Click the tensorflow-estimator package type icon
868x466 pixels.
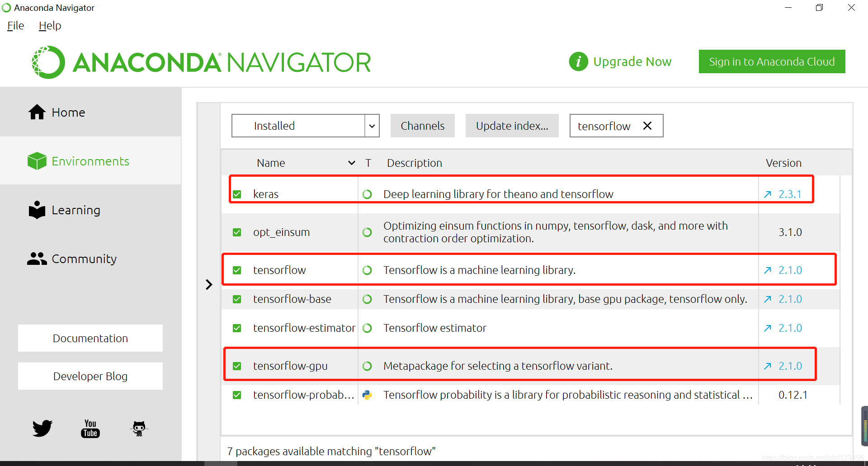point(367,328)
